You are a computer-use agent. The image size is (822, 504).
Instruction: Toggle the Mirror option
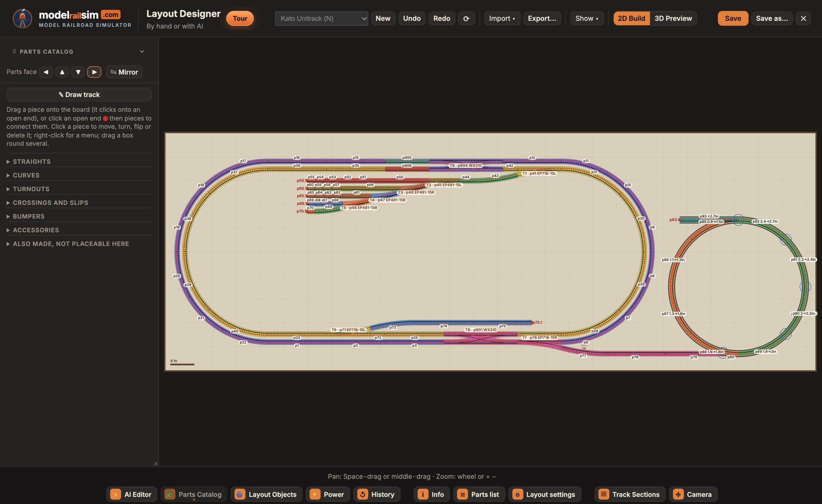(x=124, y=72)
